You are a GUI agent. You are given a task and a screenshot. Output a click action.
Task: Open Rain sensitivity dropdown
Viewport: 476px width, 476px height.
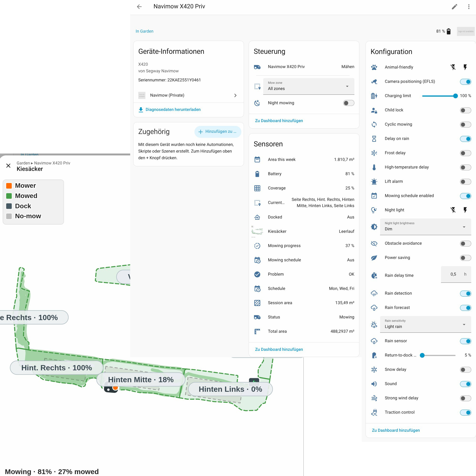(426, 324)
